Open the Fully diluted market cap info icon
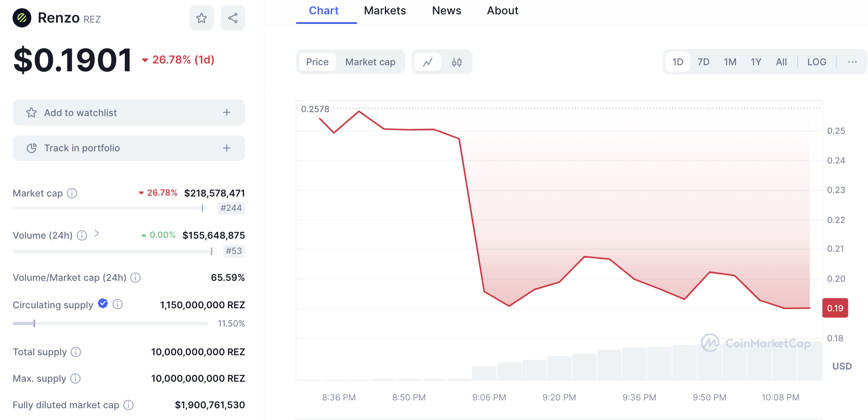868x420 pixels. tap(128, 405)
